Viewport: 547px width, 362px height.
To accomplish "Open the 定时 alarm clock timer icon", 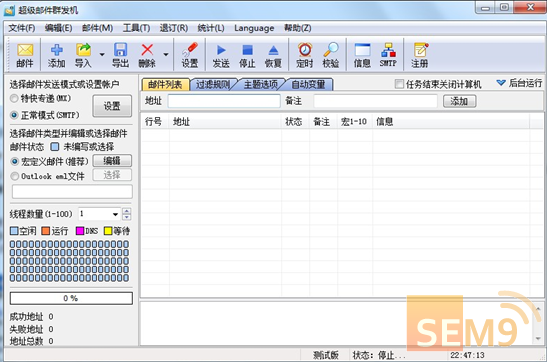I will pos(305,55).
